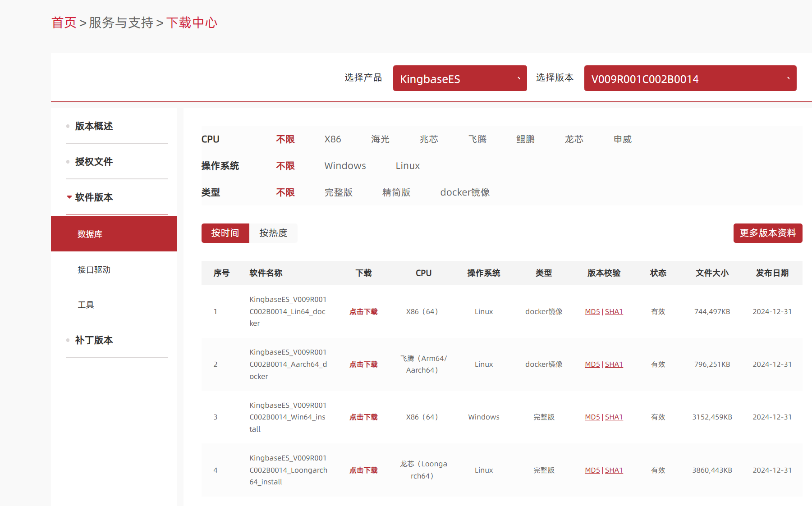The image size is (812, 506).
Task: Click the file name KingbaseES_V009R001C002B0014_Win64_install
Action: point(288,417)
